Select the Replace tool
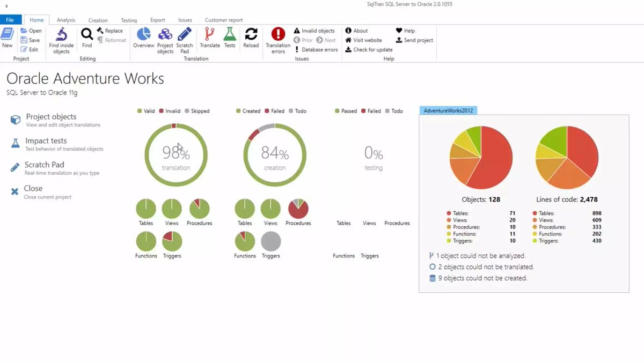 [109, 31]
